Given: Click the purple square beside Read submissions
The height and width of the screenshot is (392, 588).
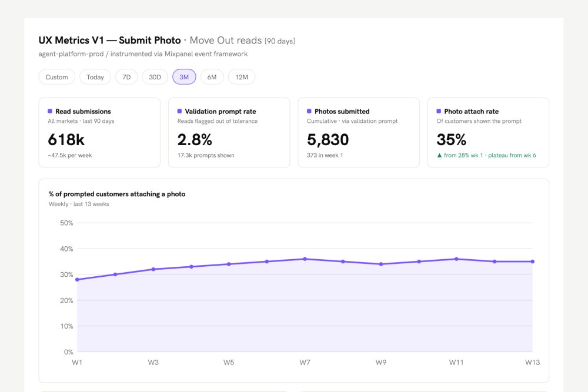Looking at the screenshot, I should 50,111.
